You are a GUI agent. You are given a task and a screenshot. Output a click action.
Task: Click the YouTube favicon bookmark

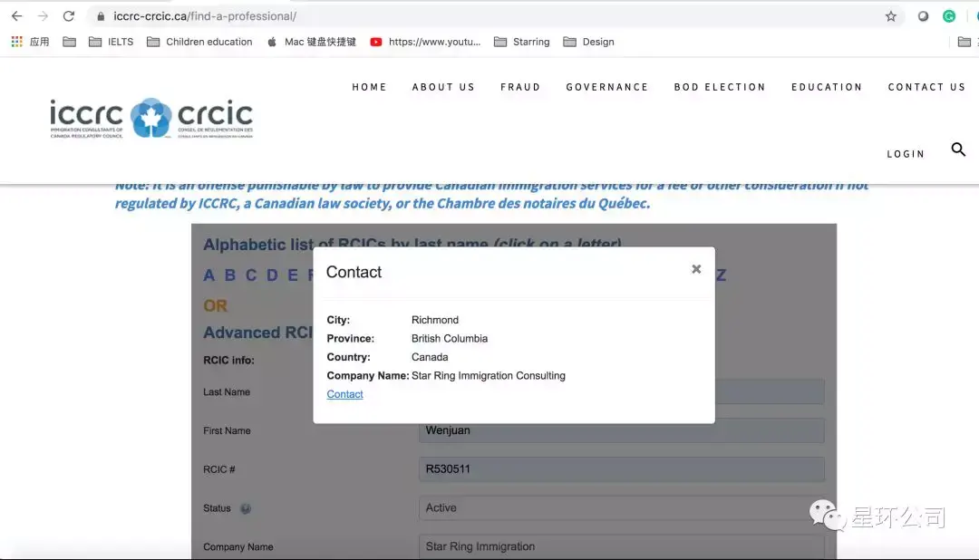(x=375, y=41)
